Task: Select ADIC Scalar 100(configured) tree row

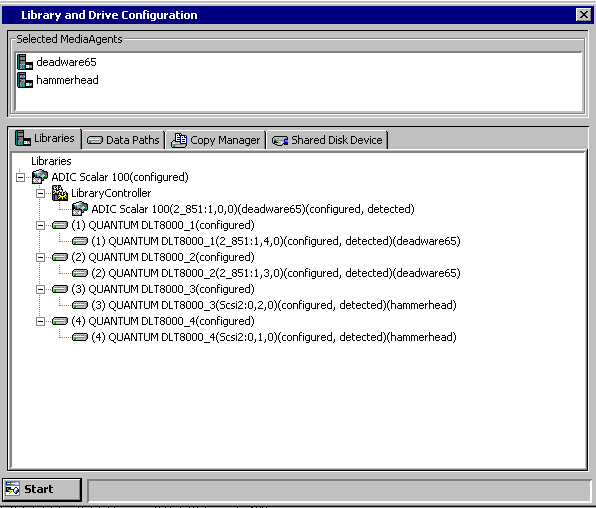Action: (120, 177)
